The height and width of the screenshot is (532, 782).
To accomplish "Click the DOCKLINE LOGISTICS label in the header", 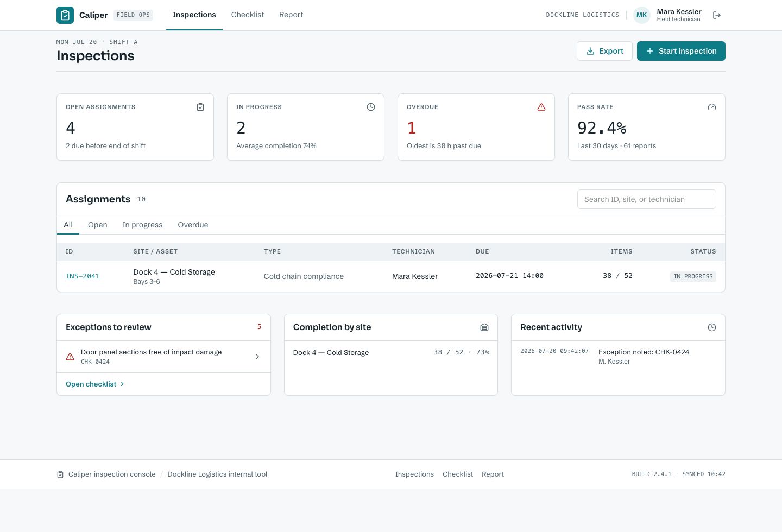I will pyautogui.click(x=582, y=15).
